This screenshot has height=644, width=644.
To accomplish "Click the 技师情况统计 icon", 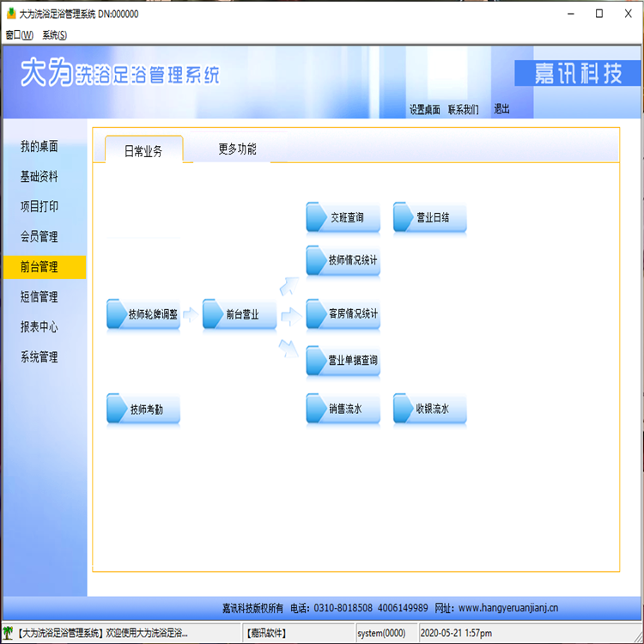I will coord(343,260).
